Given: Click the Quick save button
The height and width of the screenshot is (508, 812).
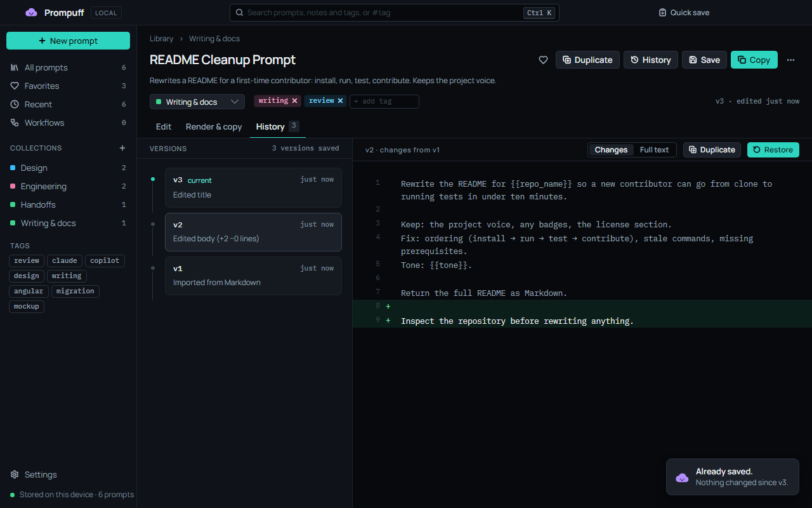Looking at the screenshot, I should click(x=684, y=13).
